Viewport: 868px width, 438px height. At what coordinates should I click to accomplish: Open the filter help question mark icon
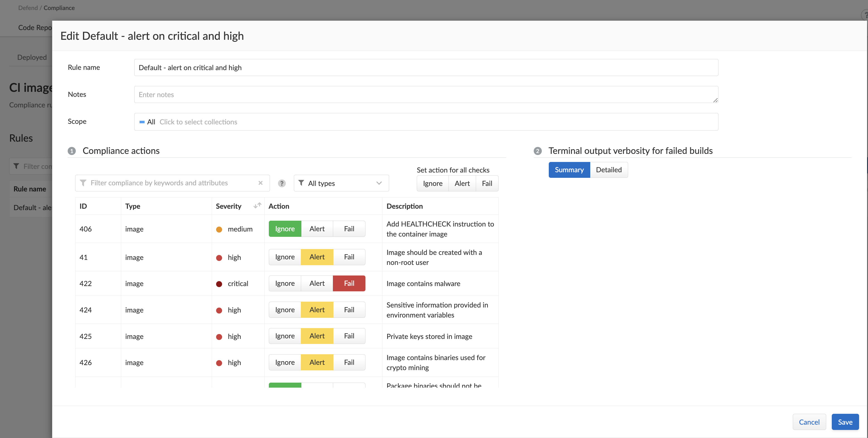coord(282,183)
